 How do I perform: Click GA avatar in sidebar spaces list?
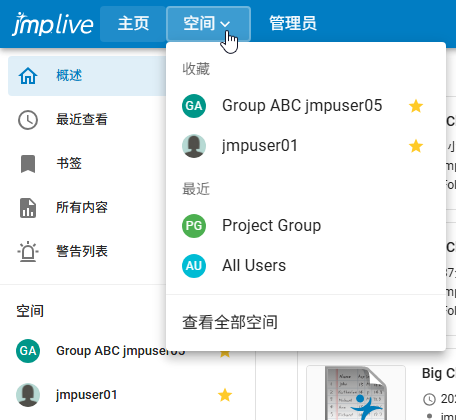tap(28, 351)
